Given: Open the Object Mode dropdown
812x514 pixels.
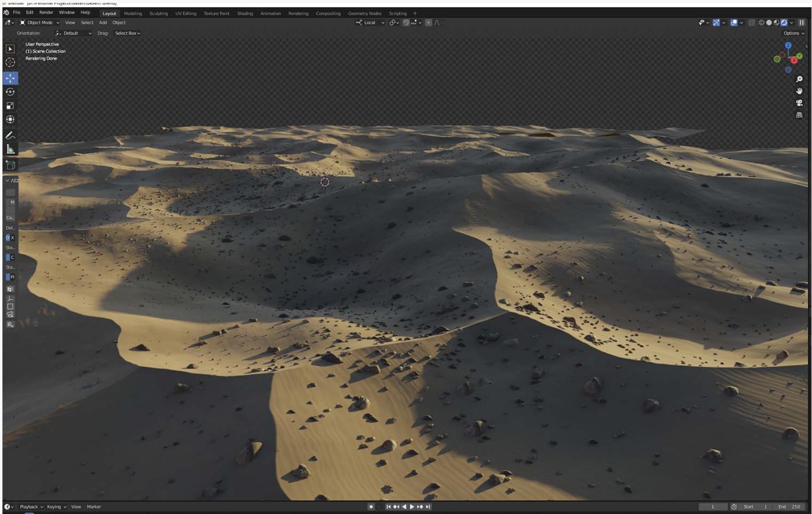Looking at the screenshot, I should pos(40,23).
